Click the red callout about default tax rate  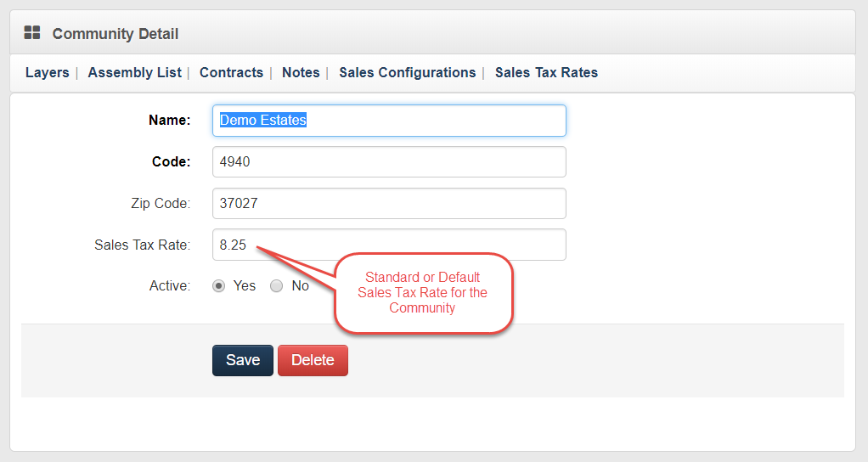click(x=423, y=293)
